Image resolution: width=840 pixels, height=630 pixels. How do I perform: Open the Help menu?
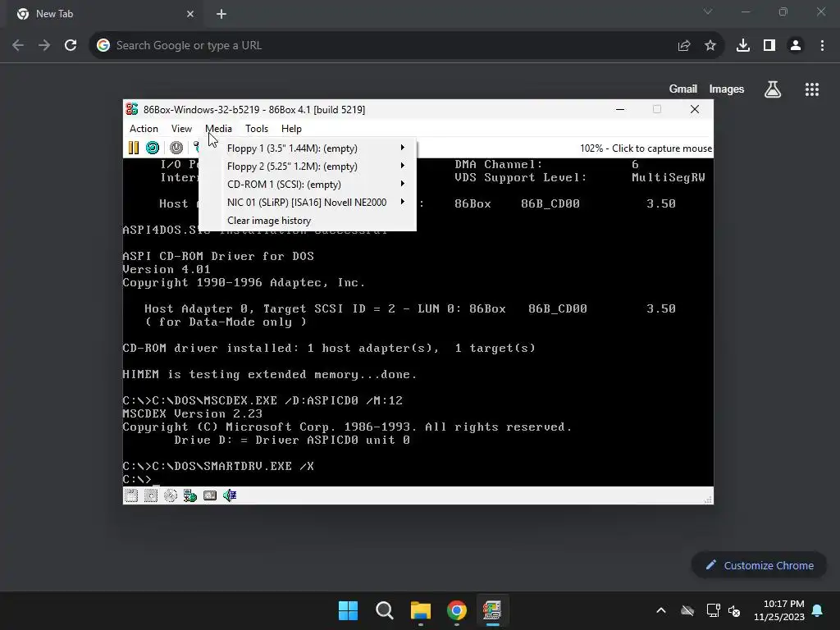pyautogui.click(x=291, y=129)
